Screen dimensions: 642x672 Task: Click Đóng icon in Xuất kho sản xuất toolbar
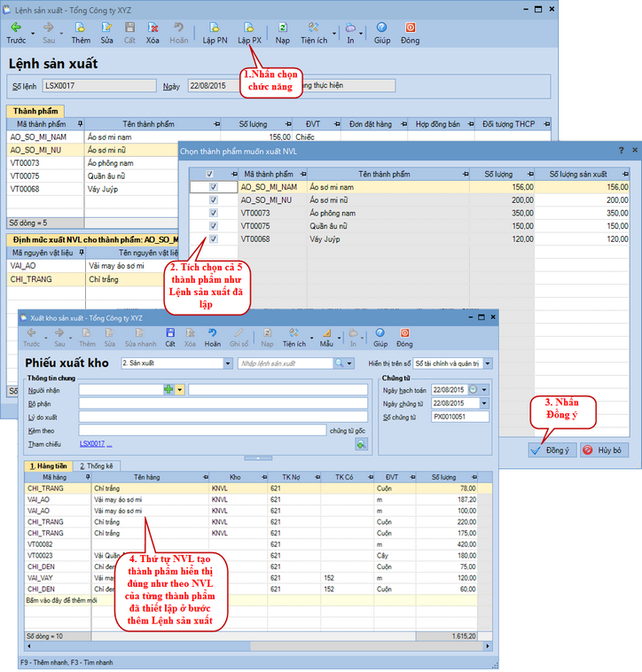pyautogui.click(x=404, y=333)
